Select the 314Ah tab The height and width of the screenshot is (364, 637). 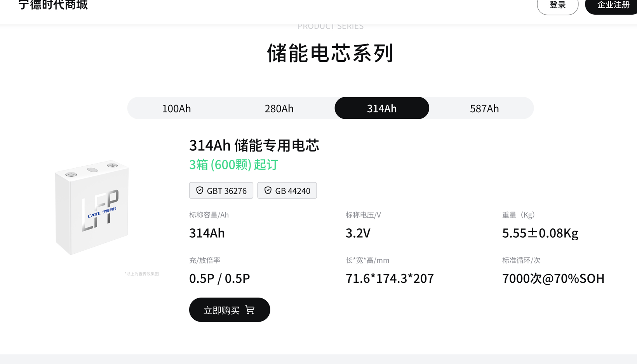382,108
